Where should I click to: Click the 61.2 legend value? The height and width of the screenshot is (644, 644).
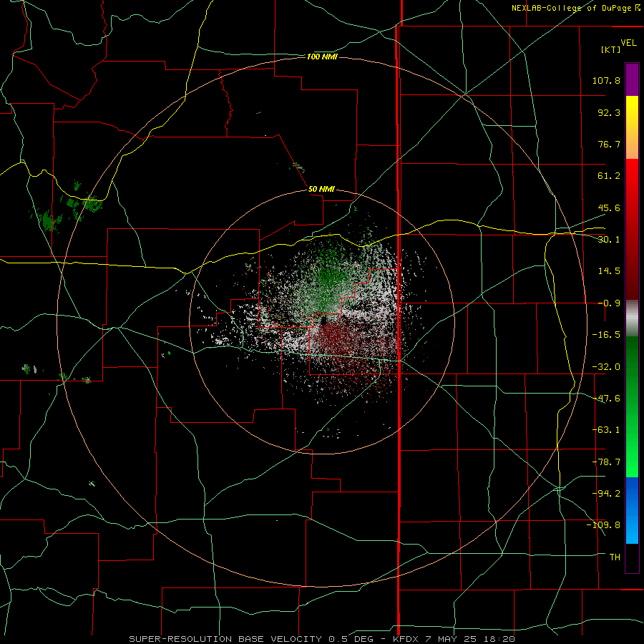[609, 176]
